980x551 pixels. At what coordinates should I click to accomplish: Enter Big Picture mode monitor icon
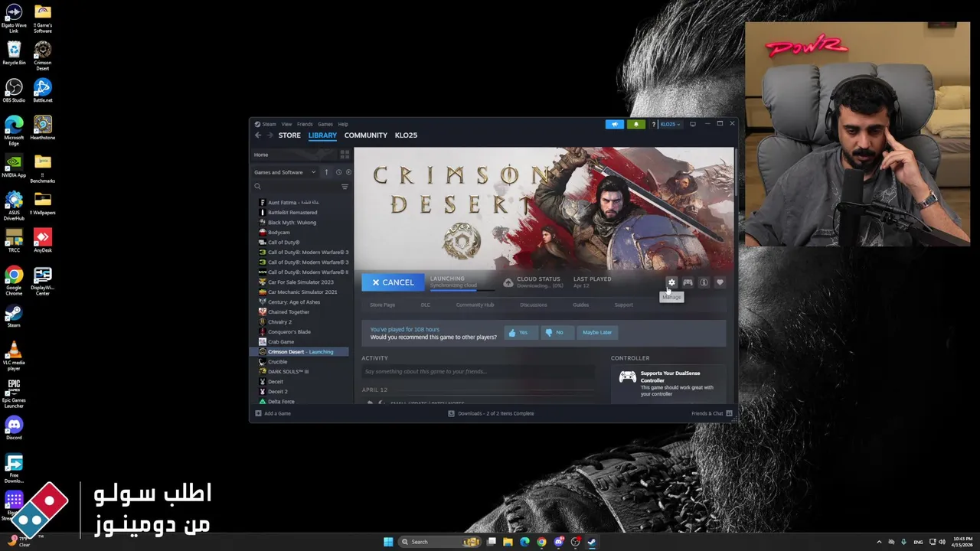click(x=693, y=124)
